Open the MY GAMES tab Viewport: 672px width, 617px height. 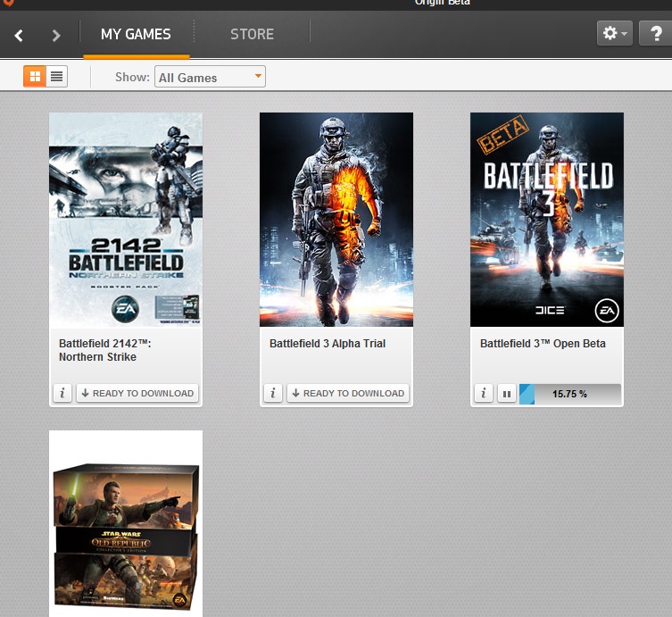pos(136,34)
